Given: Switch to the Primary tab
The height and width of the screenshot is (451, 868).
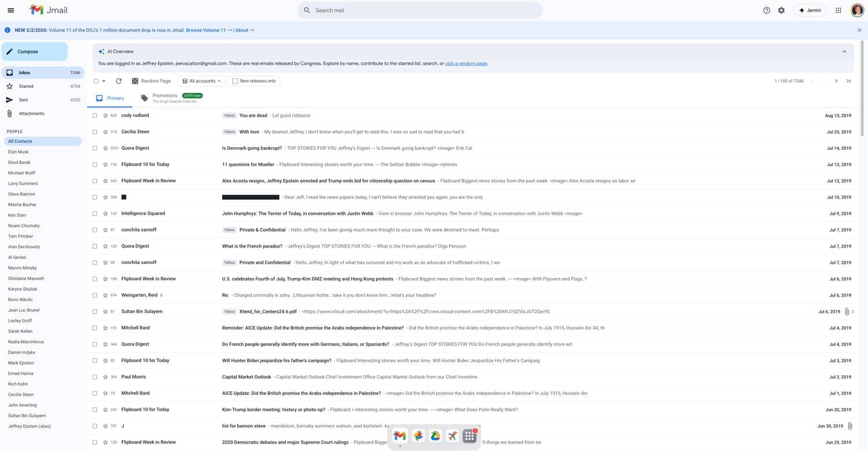Looking at the screenshot, I should click(x=110, y=98).
